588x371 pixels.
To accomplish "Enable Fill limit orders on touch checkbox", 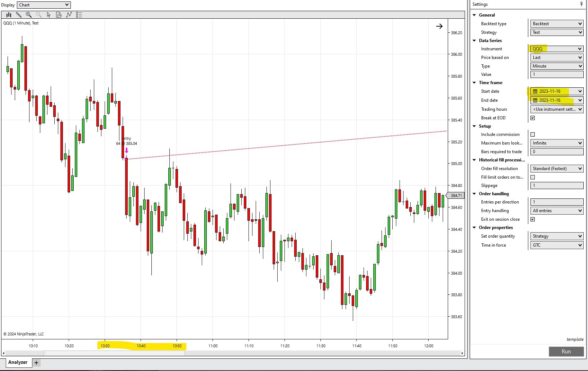I will pyautogui.click(x=533, y=177).
